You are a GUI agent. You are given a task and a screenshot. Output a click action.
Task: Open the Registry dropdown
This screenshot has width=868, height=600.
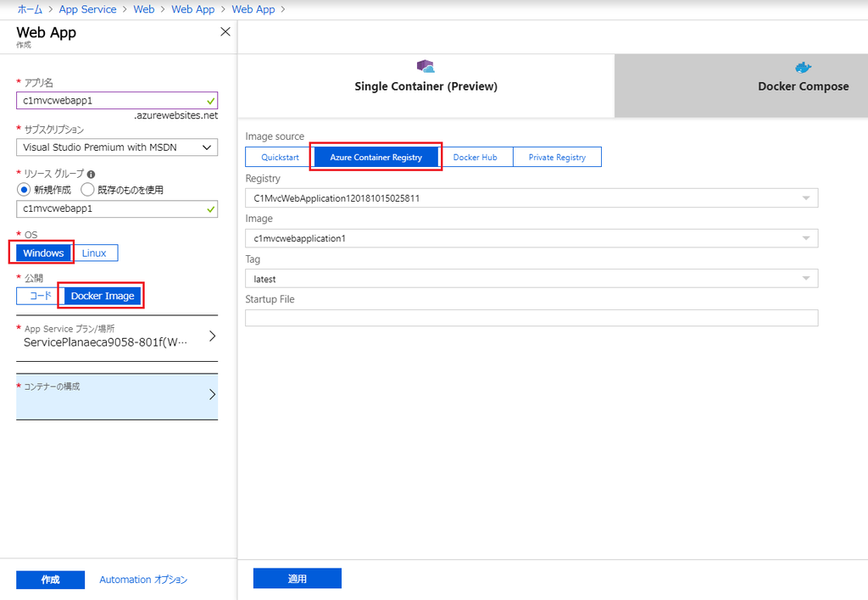click(531, 198)
